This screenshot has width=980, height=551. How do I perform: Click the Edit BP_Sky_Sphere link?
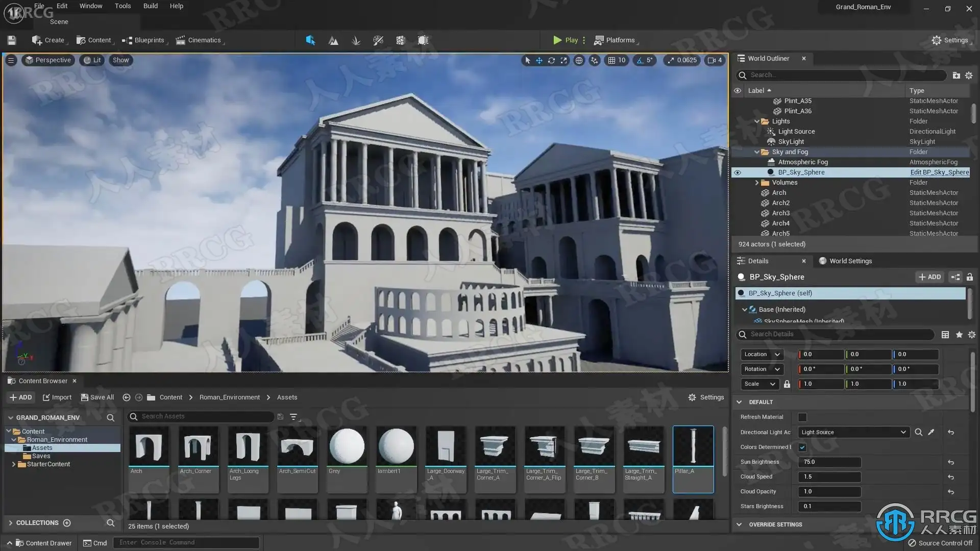pyautogui.click(x=939, y=172)
